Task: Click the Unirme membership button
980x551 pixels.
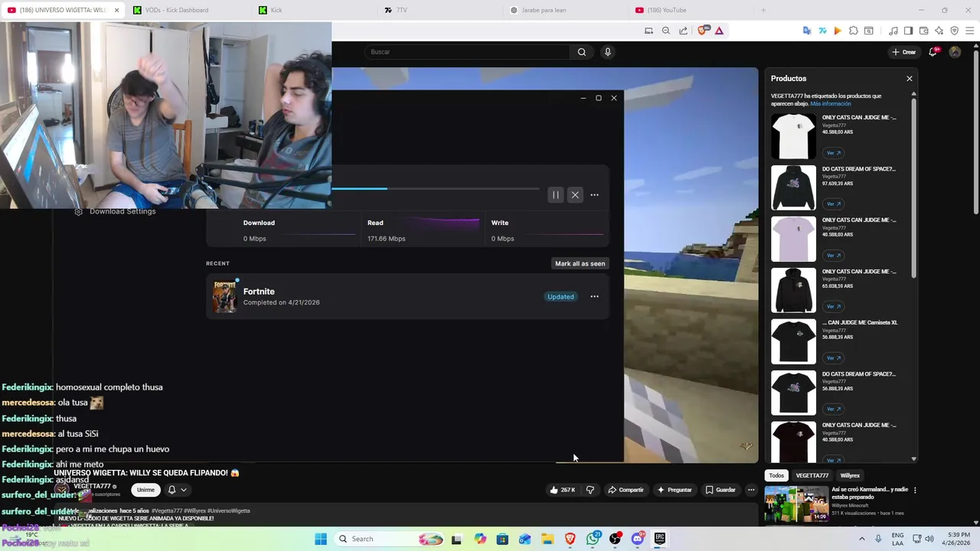Action: [x=145, y=490]
